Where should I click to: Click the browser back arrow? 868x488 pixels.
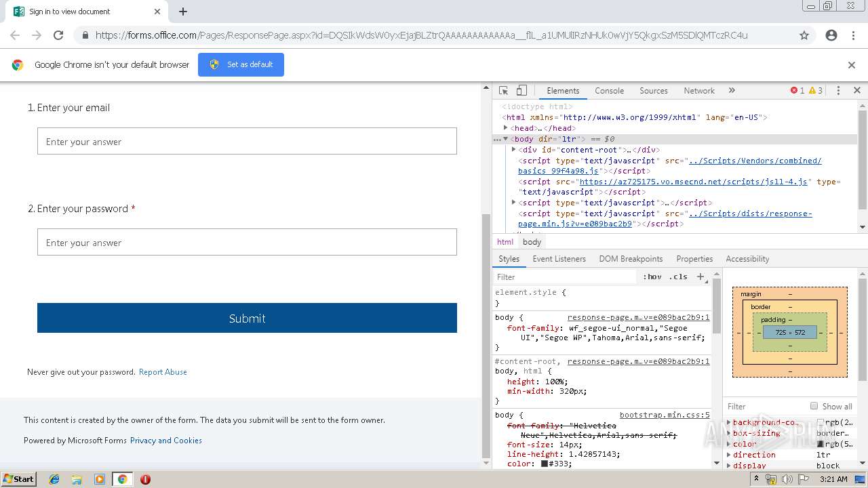[x=15, y=35]
